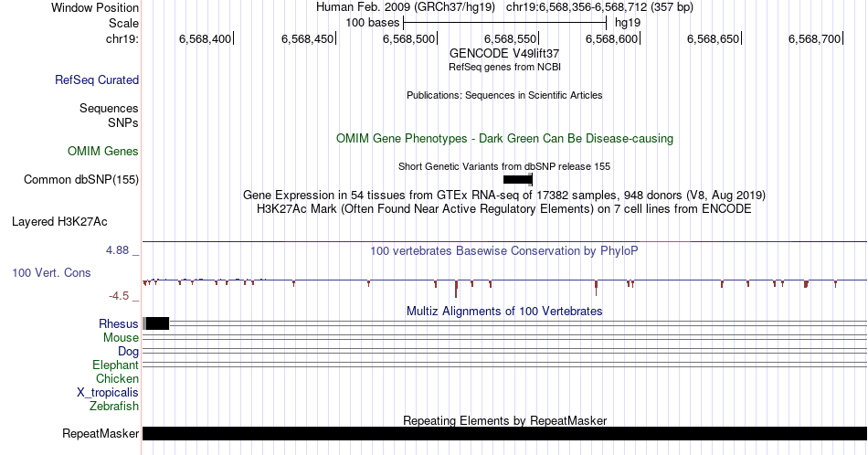This screenshot has width=868, height=455.
Task: Click the Layered H3K27Ac label
Action: [x=59, y=221]
